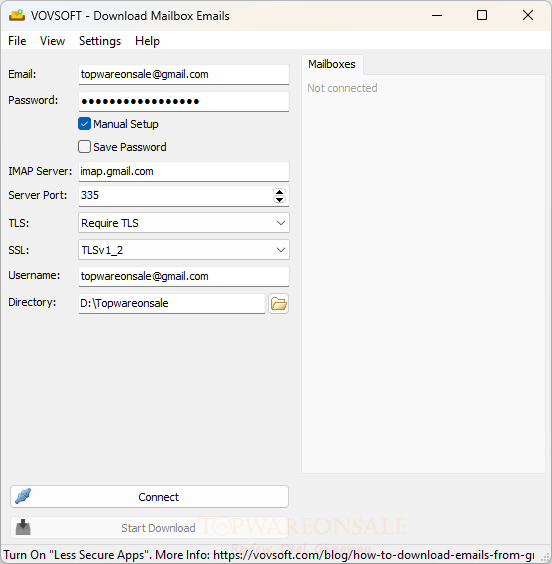Image resolution: width=552 pixels, height=564 pixels.
Task: Browse for directory using folder icon
Action: tap(279, 304)
